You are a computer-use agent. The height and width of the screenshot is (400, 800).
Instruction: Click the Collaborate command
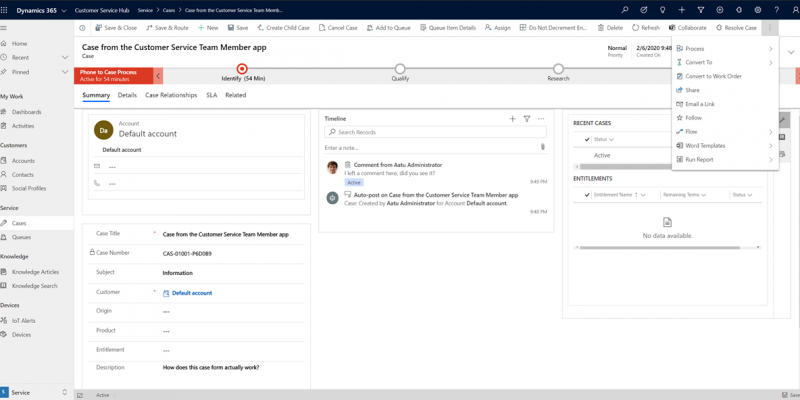(x=688, y=28)
